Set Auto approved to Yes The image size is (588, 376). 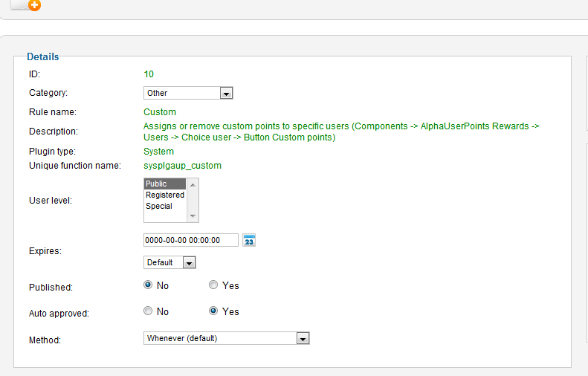point(213,311)
